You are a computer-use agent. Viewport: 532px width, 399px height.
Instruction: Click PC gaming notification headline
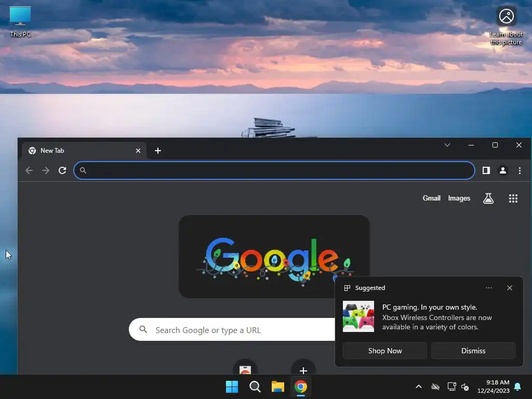(x=430, y=308)
